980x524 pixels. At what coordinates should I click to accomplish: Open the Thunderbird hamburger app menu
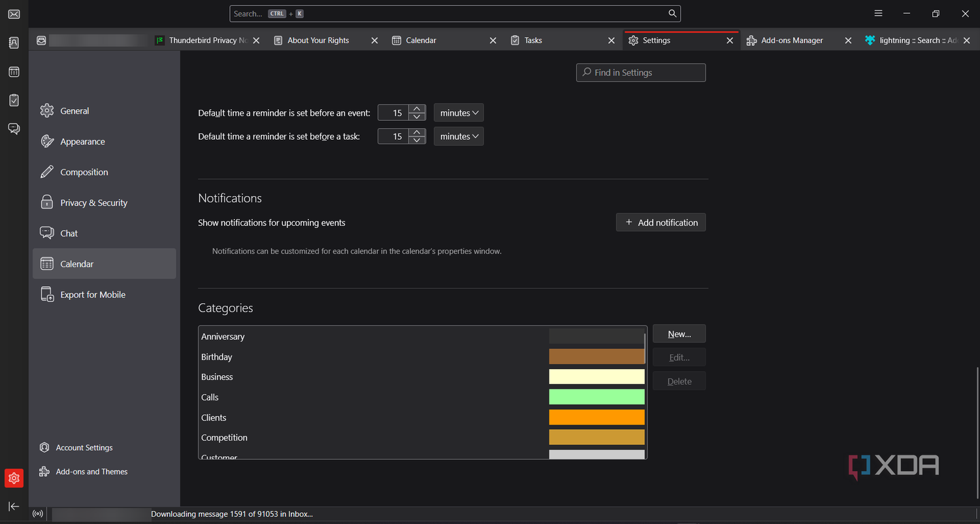click(x=878, y=14)
